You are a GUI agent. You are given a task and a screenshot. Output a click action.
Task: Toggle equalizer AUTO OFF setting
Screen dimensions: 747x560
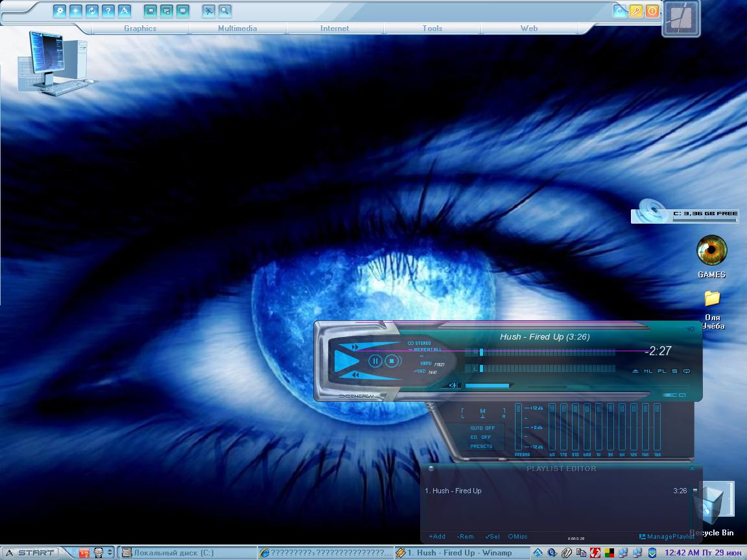pyautogui.click(x=482, y=428)
